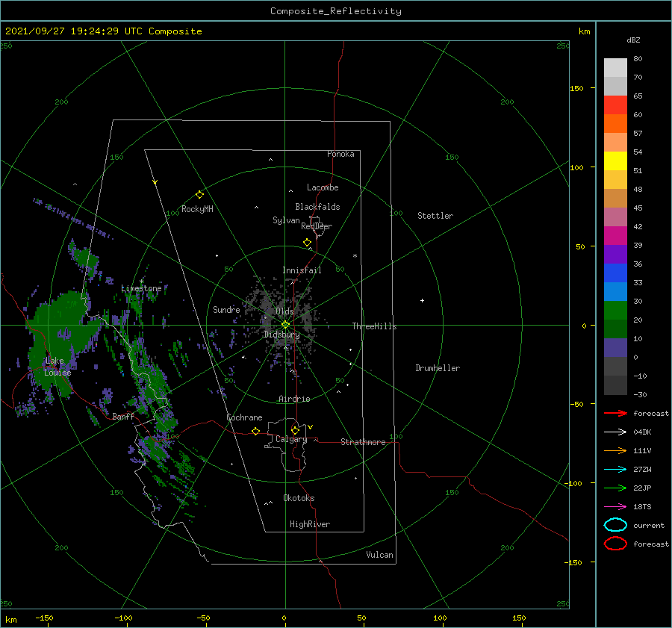
Task: Click the ThreeHills city label
Action: 375,326
